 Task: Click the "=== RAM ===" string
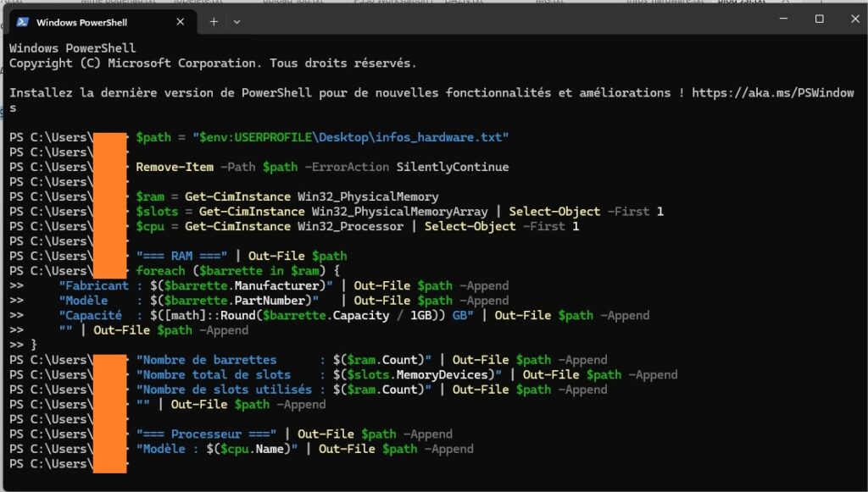tap(181, 256)
